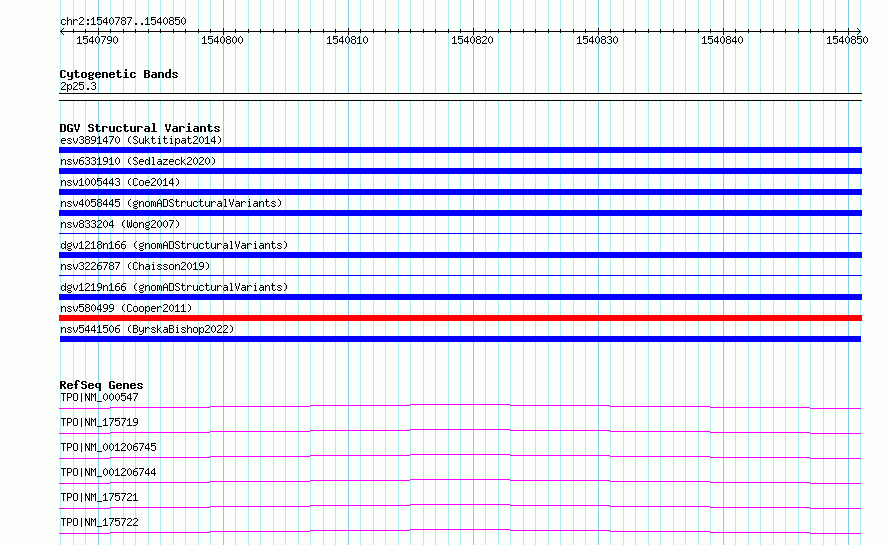Image resolution: width=890 pixels, height=545 pixels.
Task: Select the nsv833204 (Wong2007) variant label
Action: [120, 224]
